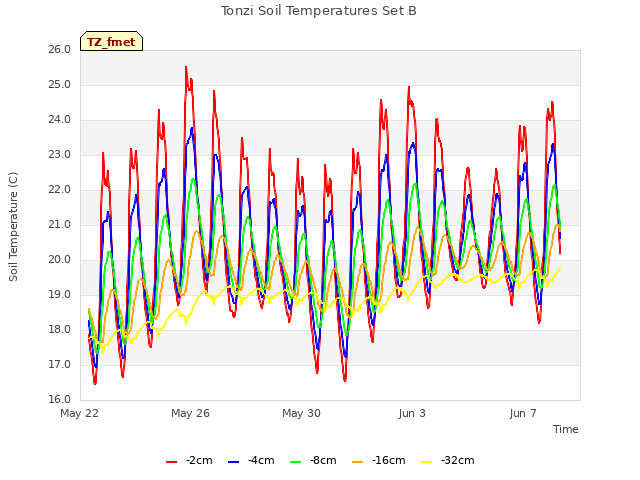Click the highest red -2cm peak near May 26
Viewport: 640px width, 480px height.
[186, 68]
